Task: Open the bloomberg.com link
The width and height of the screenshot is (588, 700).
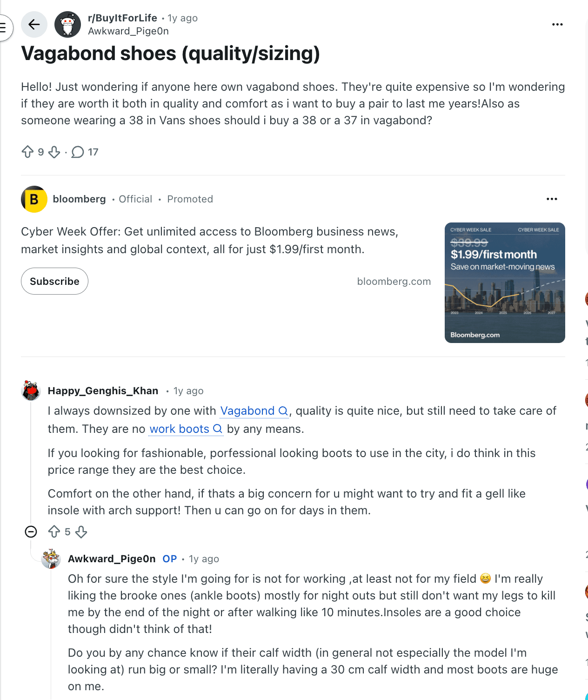Action: pos(394,281)
